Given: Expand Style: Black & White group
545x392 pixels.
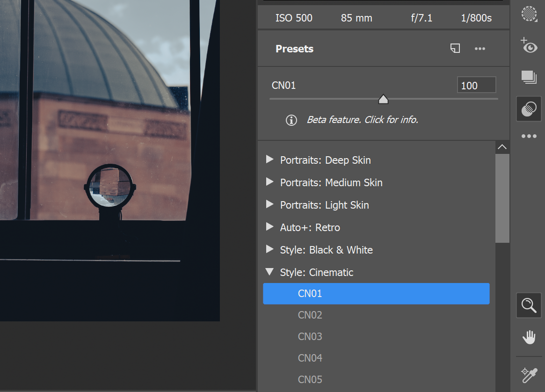Looking at the screenshot, I should tap(270, 249).
